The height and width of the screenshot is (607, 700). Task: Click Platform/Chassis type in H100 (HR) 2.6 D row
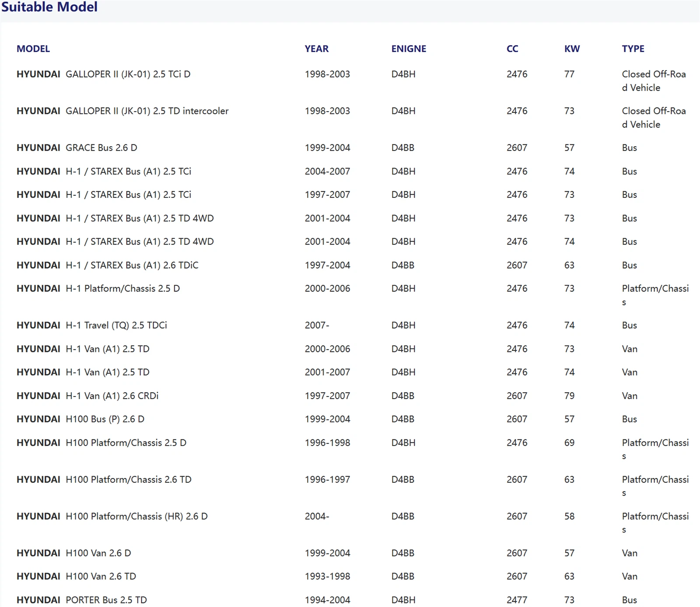click(655, 523)
